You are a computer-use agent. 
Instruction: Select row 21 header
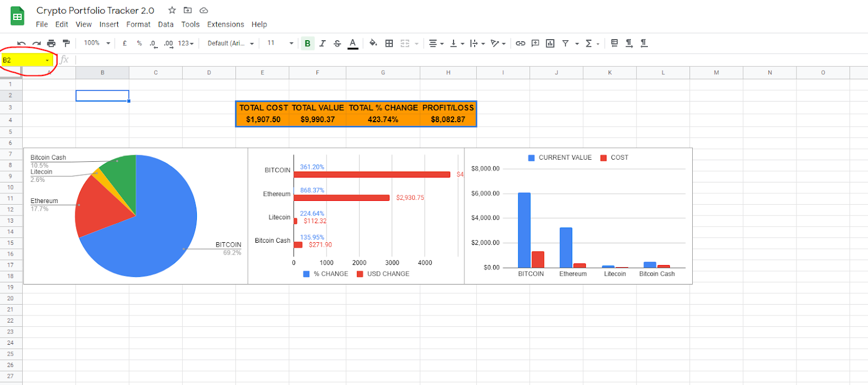click(x=10, y=310)
